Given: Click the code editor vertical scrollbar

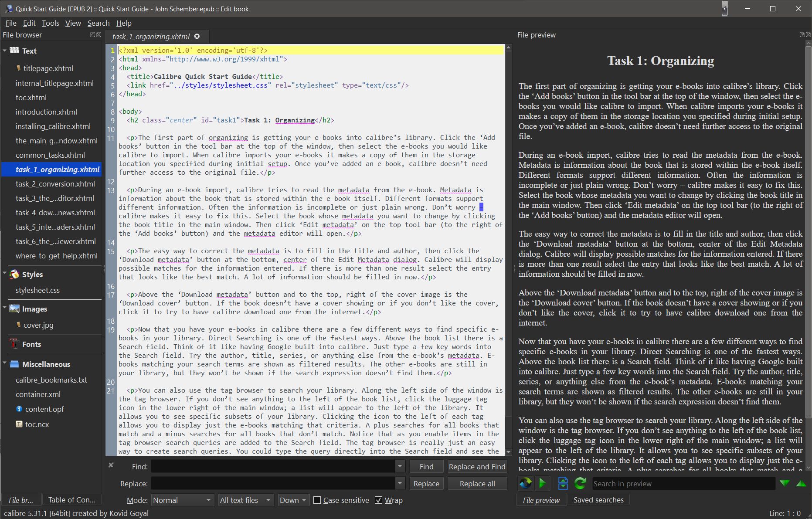Looking at the screenshot, I should (x=508, y=249).
